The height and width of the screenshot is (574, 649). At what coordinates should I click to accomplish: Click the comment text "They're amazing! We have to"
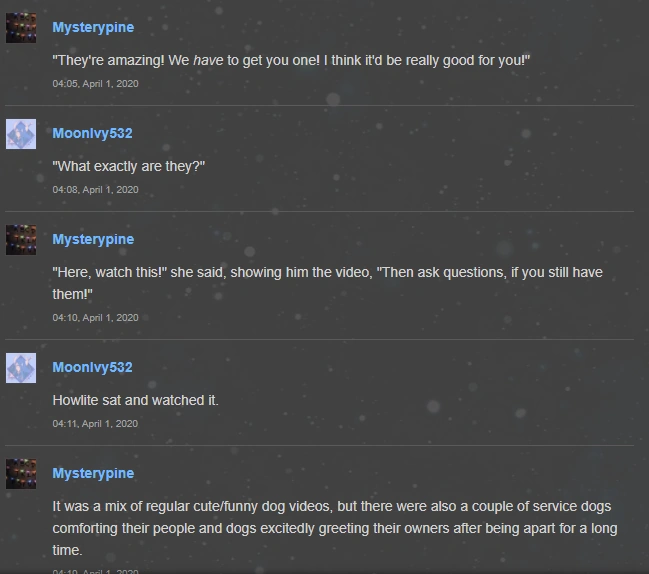291,60
